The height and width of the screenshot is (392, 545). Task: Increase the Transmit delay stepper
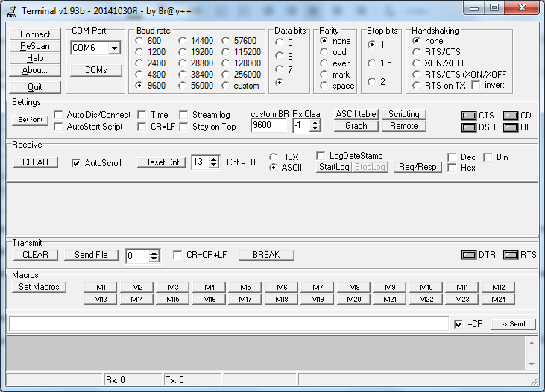(x=154, y=253)
